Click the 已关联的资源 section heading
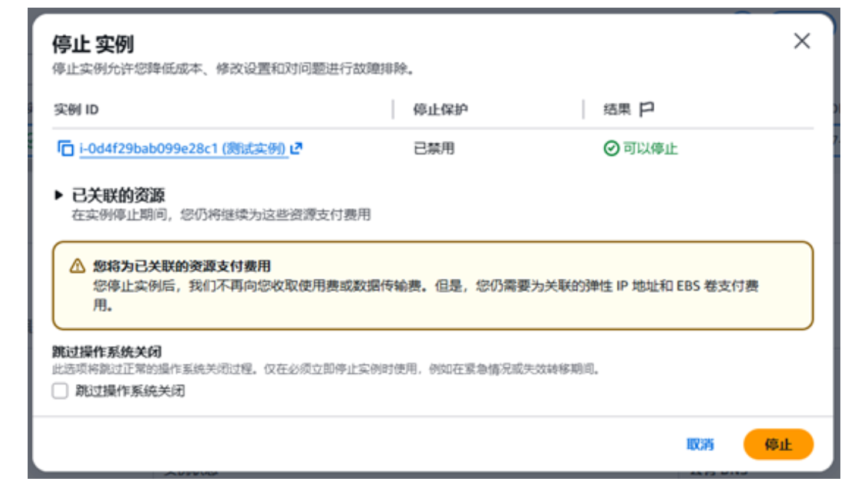This screenshot has width=868, height=487. (118, 195)
